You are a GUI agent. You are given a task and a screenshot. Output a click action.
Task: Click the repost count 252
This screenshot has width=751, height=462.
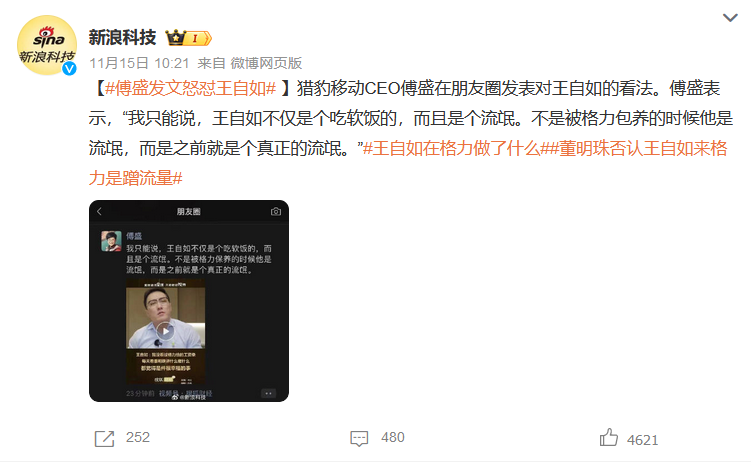[x=138, y=437]
